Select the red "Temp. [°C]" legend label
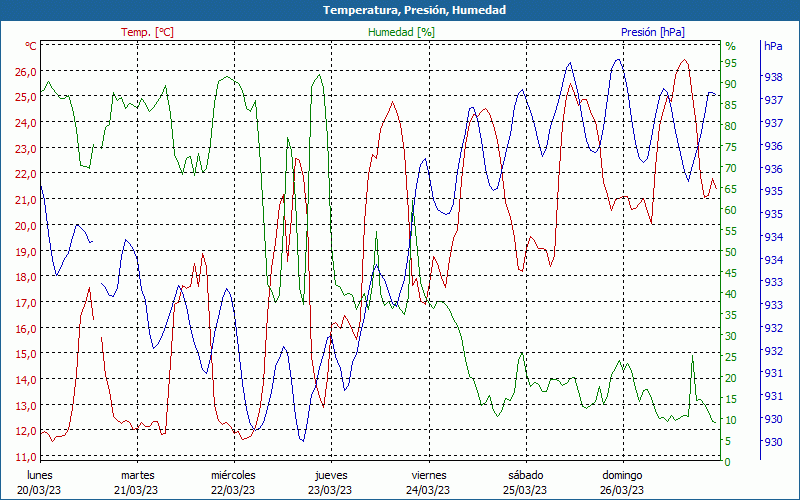800x500 pixels. [147, 32]
